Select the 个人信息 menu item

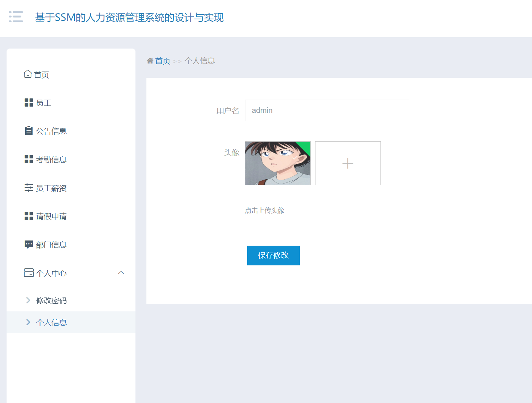[52, 322]
